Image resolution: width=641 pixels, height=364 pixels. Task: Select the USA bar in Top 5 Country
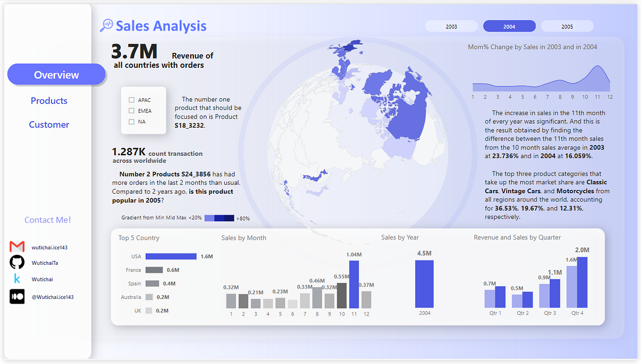(x=170, y=256)
